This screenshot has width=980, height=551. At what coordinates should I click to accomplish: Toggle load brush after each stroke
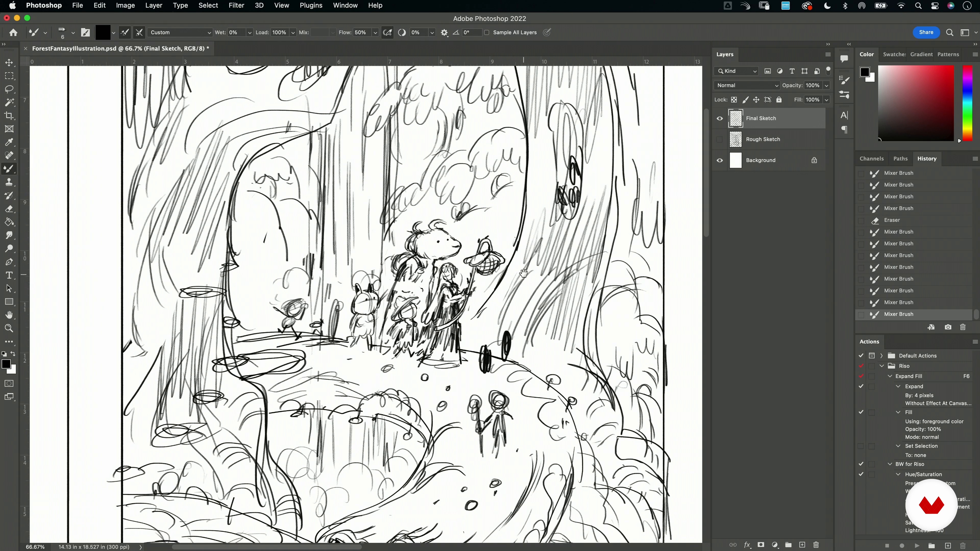(x=125, y=33)
